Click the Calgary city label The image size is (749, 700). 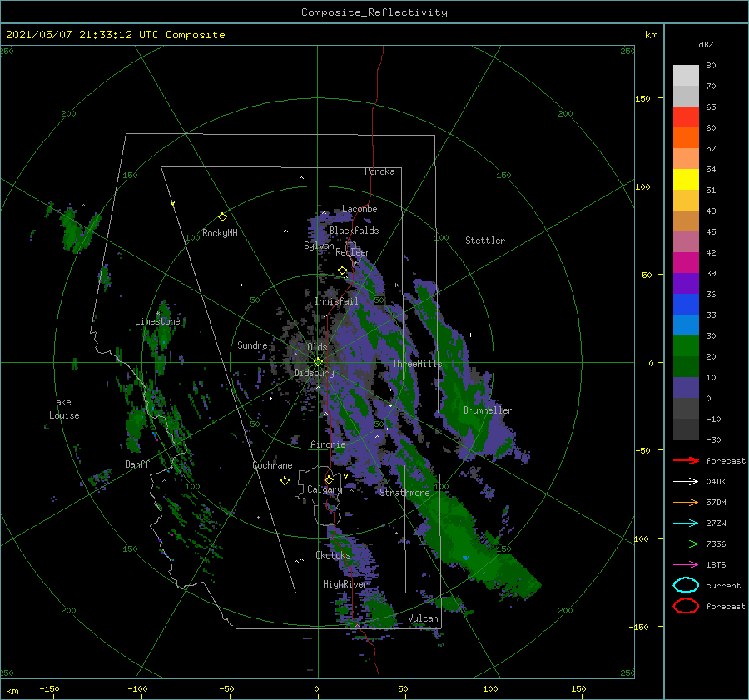point(325,489)
